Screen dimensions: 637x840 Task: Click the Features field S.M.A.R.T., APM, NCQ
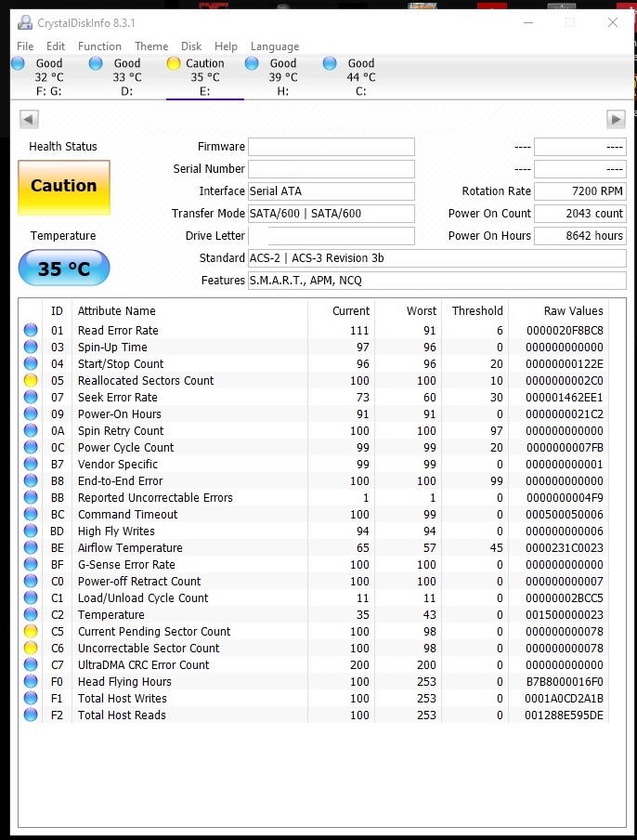pos(437,281)
